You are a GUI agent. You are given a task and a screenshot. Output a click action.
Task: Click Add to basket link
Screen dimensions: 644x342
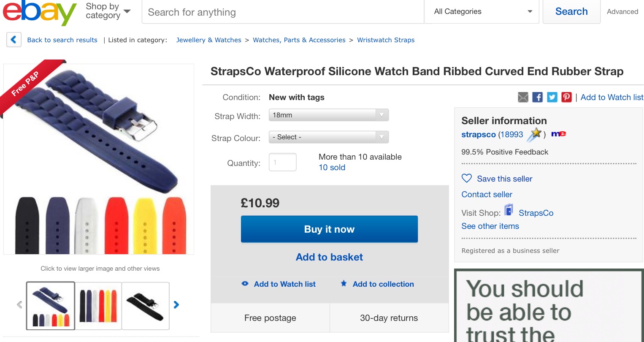(329, 257)
